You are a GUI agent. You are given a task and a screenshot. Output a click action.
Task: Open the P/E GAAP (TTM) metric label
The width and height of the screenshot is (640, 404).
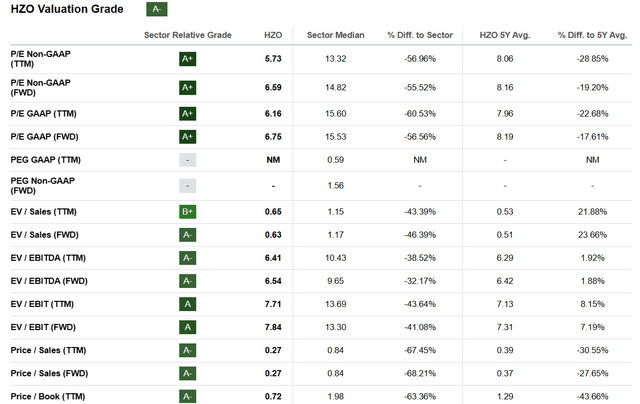click(x=43, y=113)
